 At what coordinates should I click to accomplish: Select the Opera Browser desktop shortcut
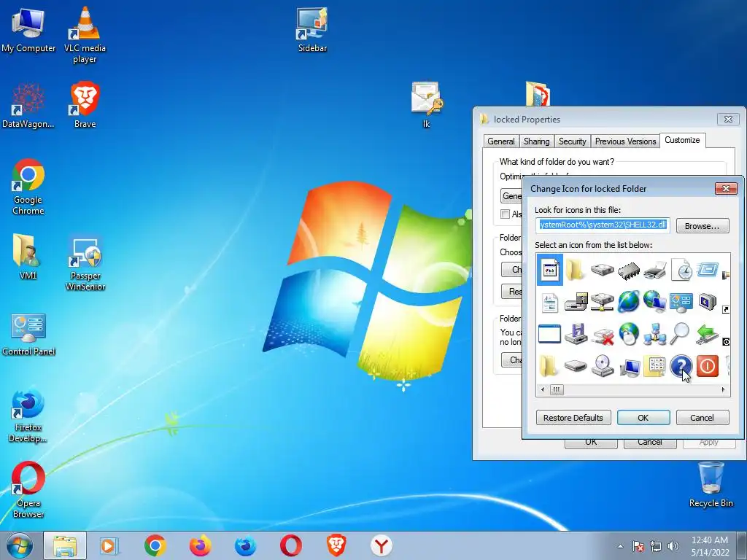28,490
